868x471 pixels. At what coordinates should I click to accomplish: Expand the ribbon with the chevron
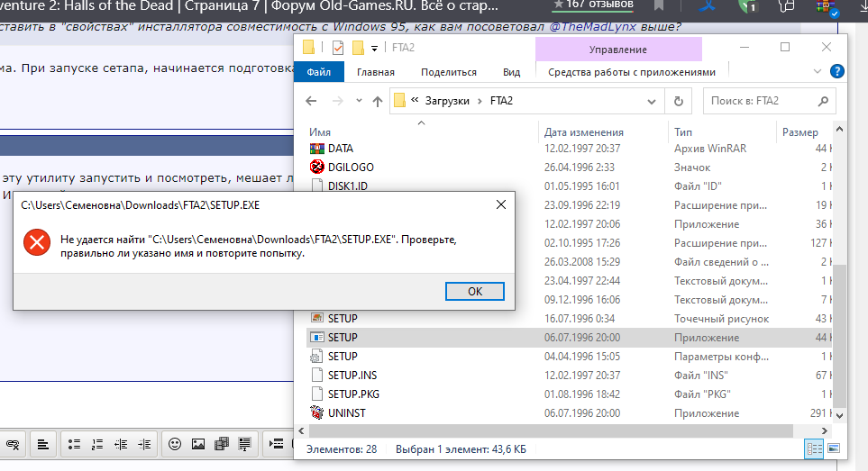(x=817, y=71)
